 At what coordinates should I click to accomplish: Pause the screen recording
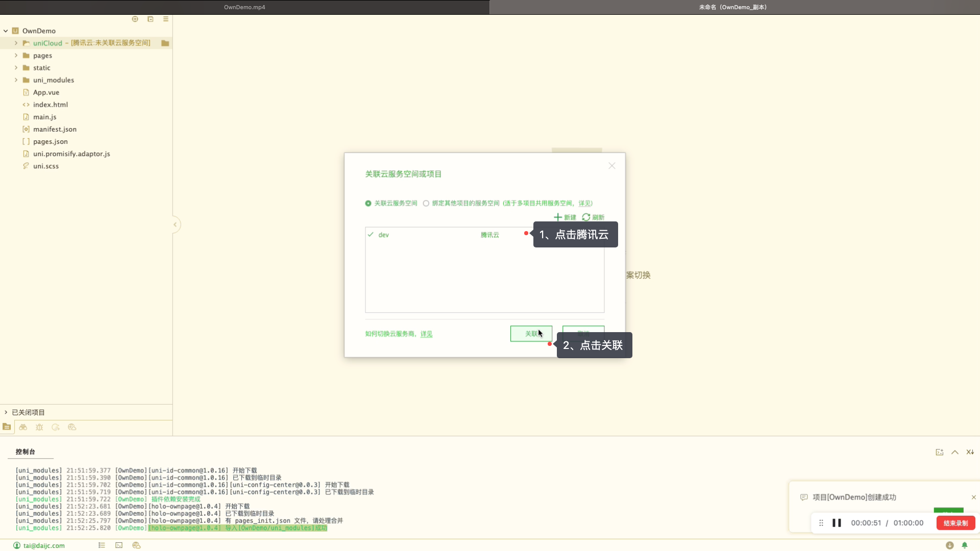837,523
